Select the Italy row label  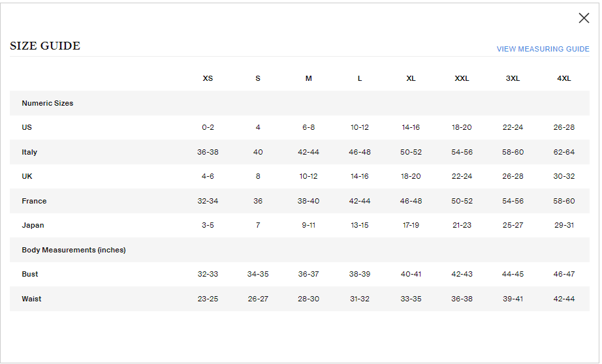(x=29, y=152)
